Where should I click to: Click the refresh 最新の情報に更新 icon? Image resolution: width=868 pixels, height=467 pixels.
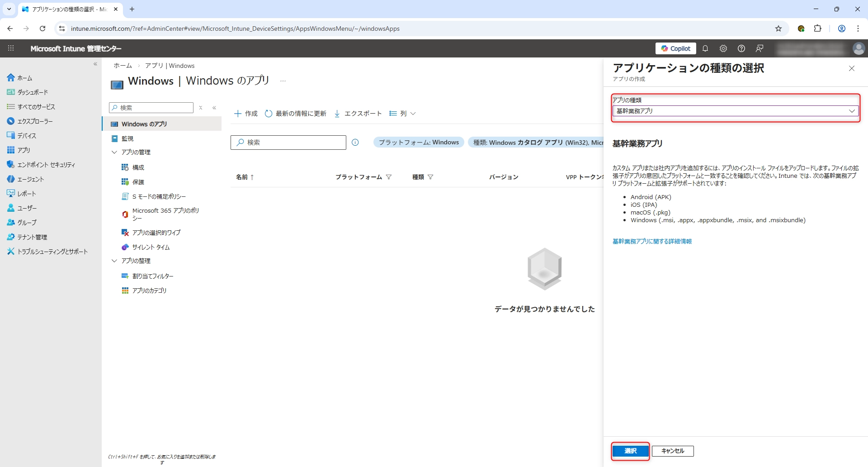[x=269, y=114]
